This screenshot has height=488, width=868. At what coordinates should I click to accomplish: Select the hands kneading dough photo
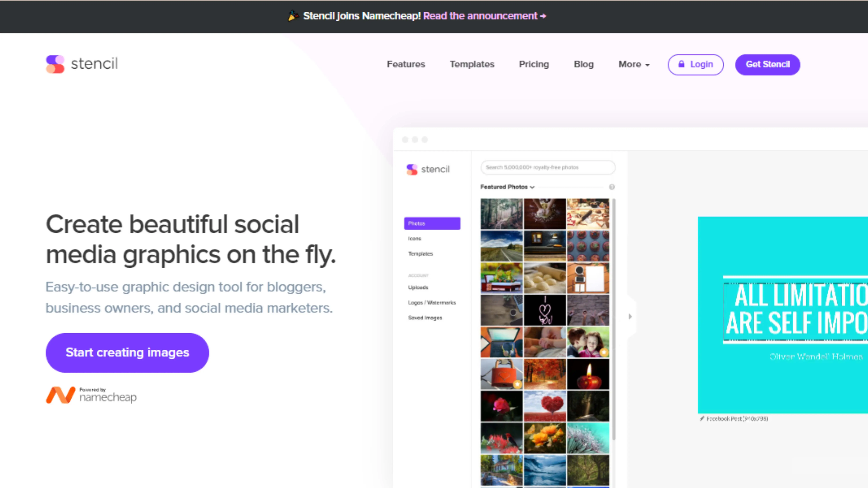(x=545, y=214)
